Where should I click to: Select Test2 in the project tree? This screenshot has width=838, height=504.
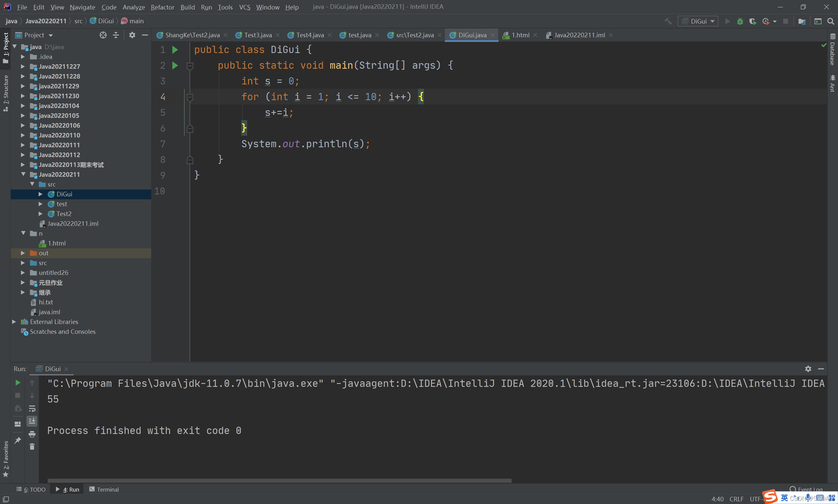[x=64, y=214]
